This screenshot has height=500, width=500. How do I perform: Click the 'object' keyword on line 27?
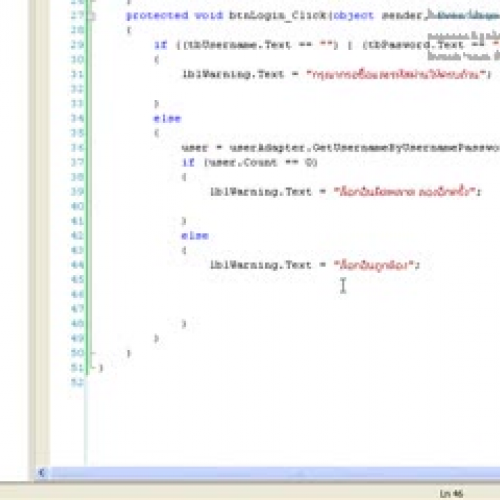coord(353,16)
